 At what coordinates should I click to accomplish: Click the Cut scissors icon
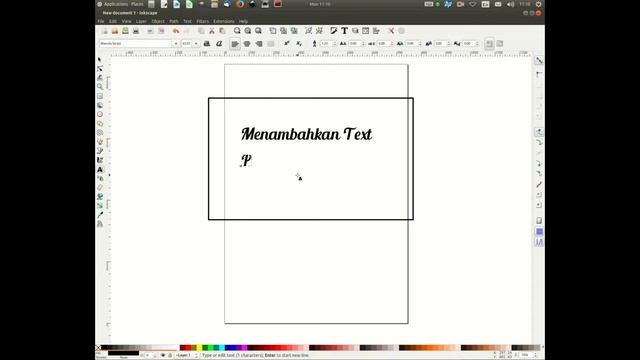click(211, 31)
